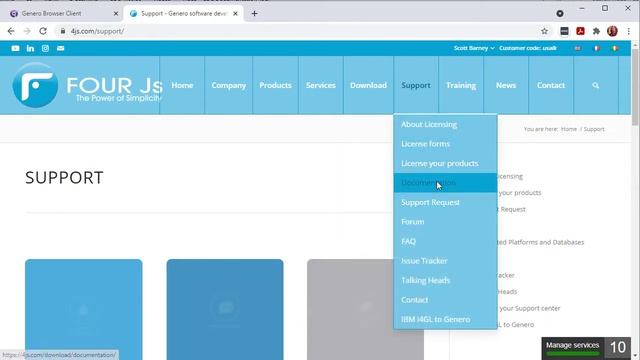
Task: Click the second darker-blue support card
Action: coord(225,309)
